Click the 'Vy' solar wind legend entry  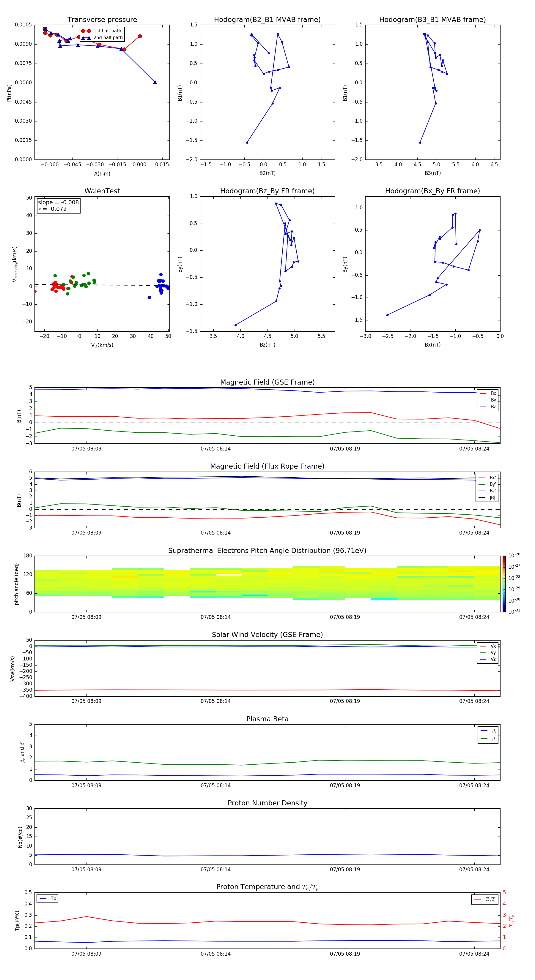(488, 653)
